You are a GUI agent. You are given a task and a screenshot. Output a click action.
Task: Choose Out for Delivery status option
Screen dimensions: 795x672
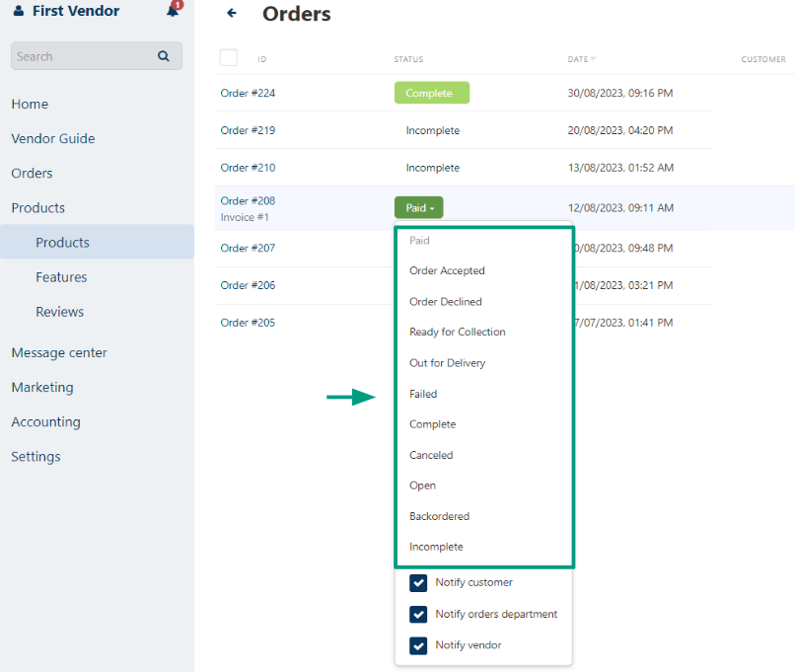(447, 363)
